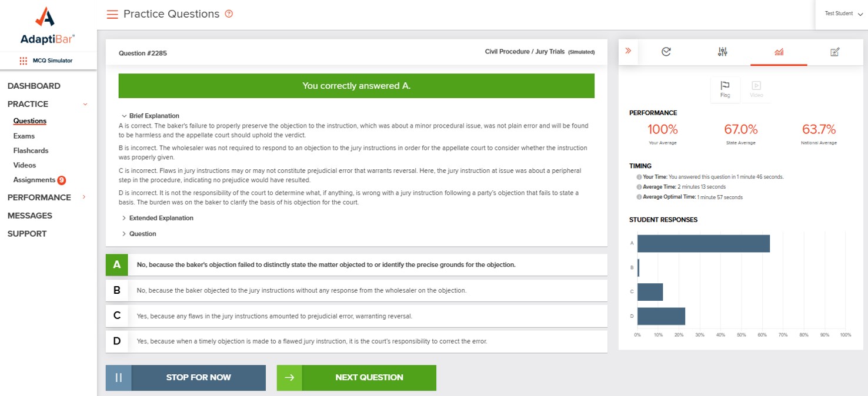
Task: Open the settings sliders tab icon
Action: click(x=723, y=52)
